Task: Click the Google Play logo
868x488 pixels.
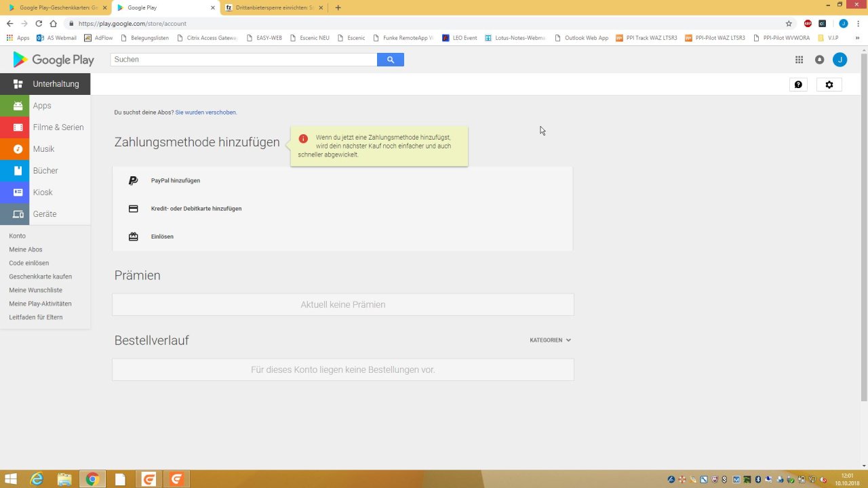Action: [54, 60]
